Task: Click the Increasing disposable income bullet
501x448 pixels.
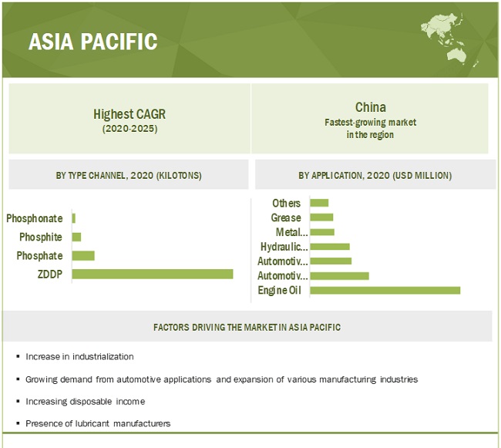Action: click(85, 401)
